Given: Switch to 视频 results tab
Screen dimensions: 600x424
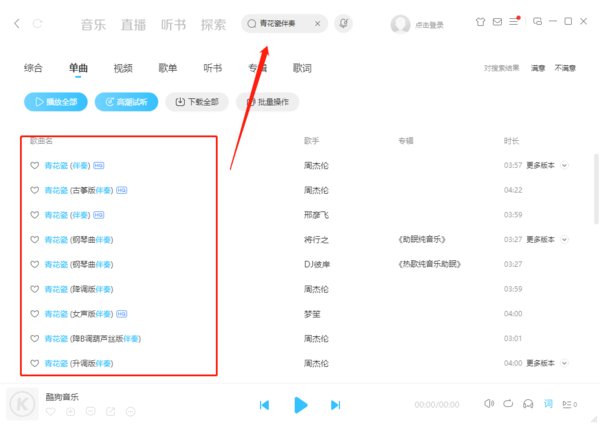Looking at the screenshot, I should 123,68.
